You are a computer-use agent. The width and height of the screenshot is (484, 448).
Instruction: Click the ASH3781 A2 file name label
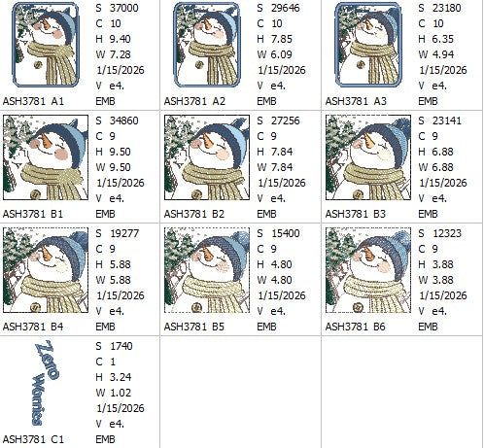(194, 101)
